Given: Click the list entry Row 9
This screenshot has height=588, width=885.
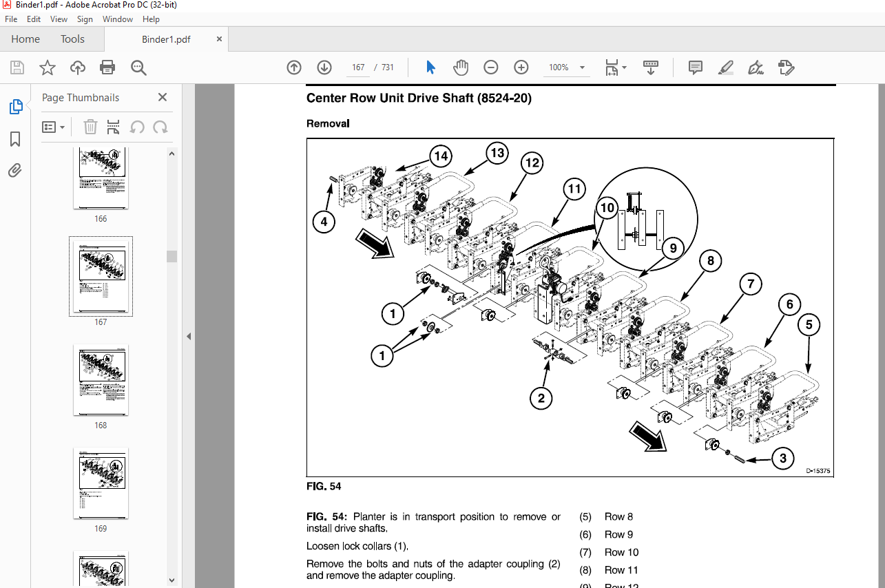Looking at the screenshot, I should pos(618,534).
